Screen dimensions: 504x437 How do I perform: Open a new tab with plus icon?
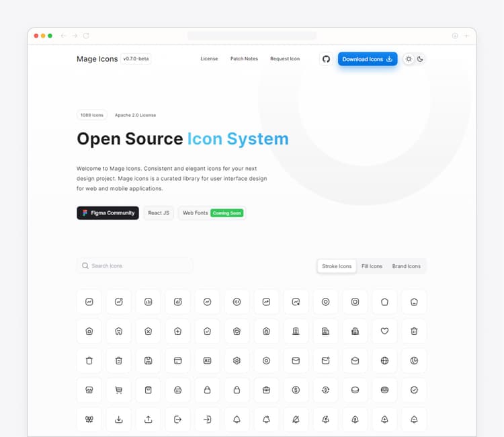click(x=466, y=36)
